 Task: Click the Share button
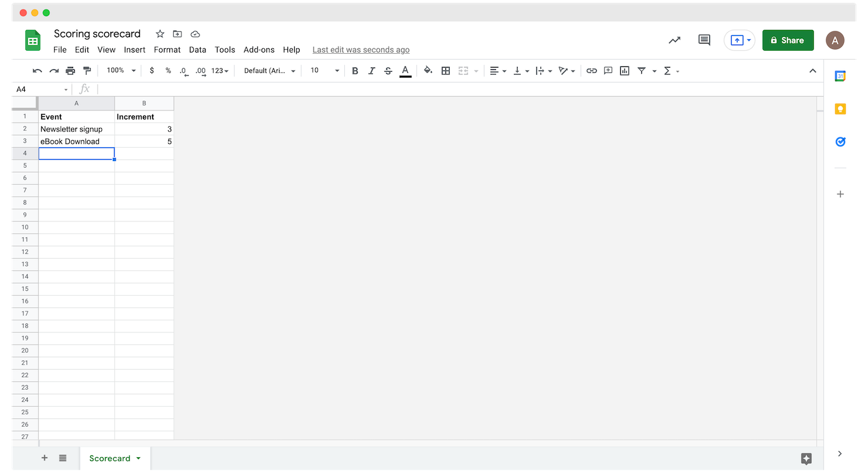point(788,40)
